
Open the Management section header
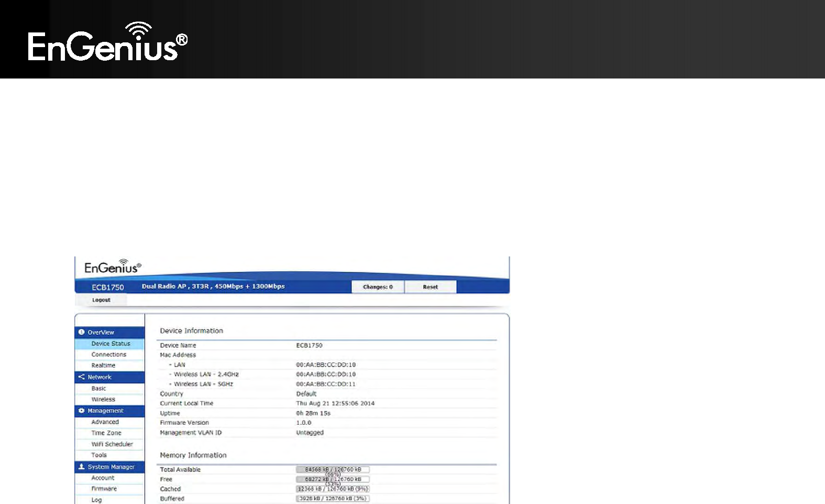coord(110,411)
